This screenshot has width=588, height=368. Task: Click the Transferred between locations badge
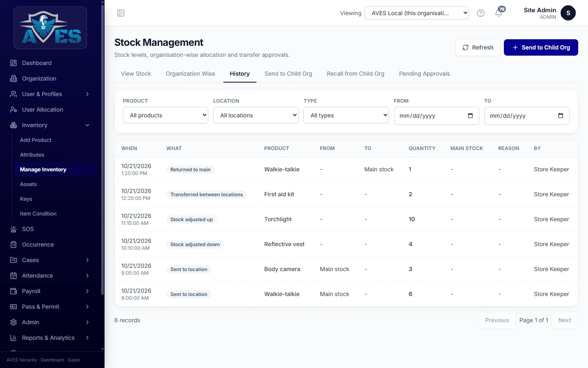coord(207,195)
